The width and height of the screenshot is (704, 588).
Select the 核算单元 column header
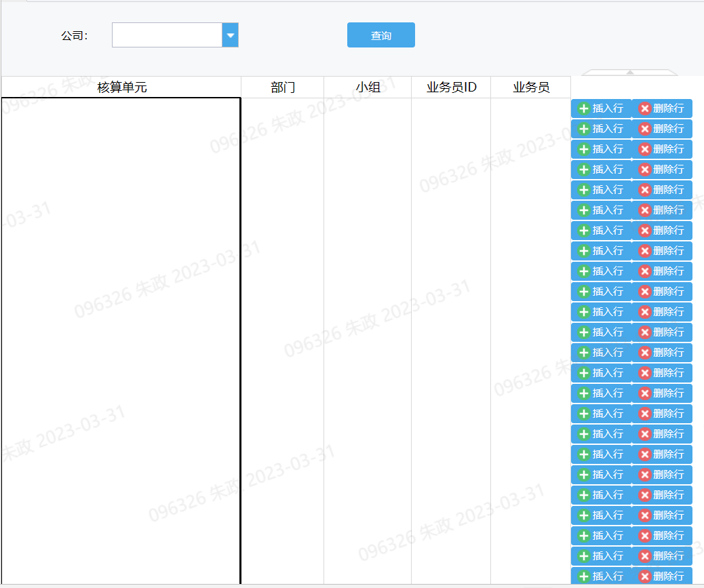coord(121,87)
